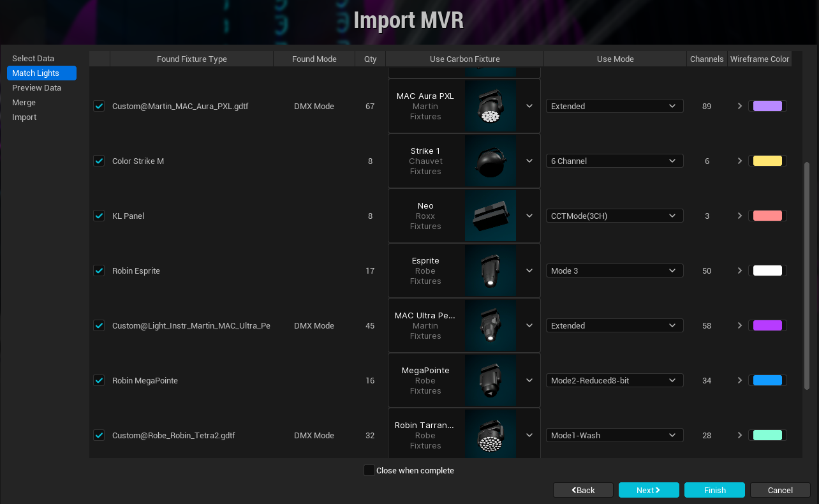Click the Finish button
819x504 pixels.
714,490
